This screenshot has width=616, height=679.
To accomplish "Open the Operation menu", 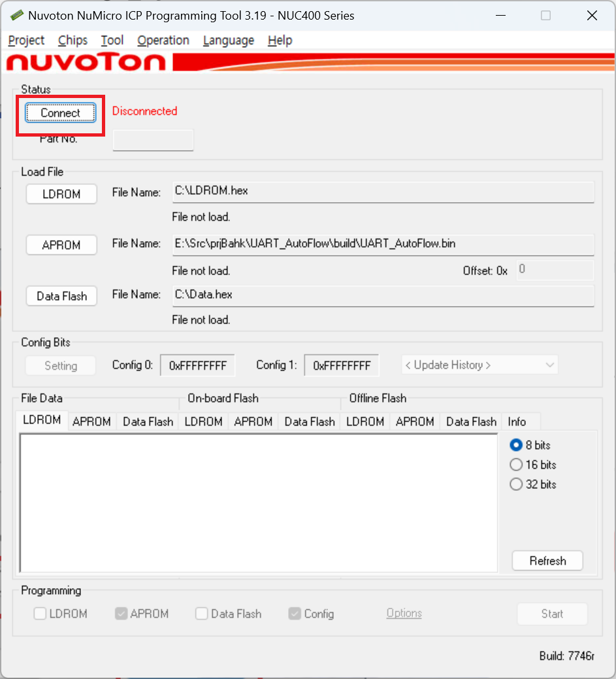I will pyautogui.click(x=163, y=41).
